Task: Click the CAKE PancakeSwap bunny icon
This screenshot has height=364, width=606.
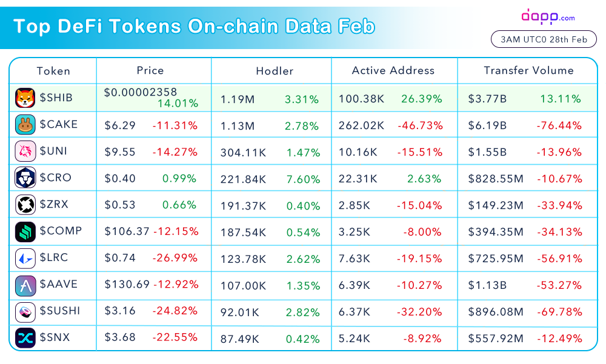Action: coord(25,124)
